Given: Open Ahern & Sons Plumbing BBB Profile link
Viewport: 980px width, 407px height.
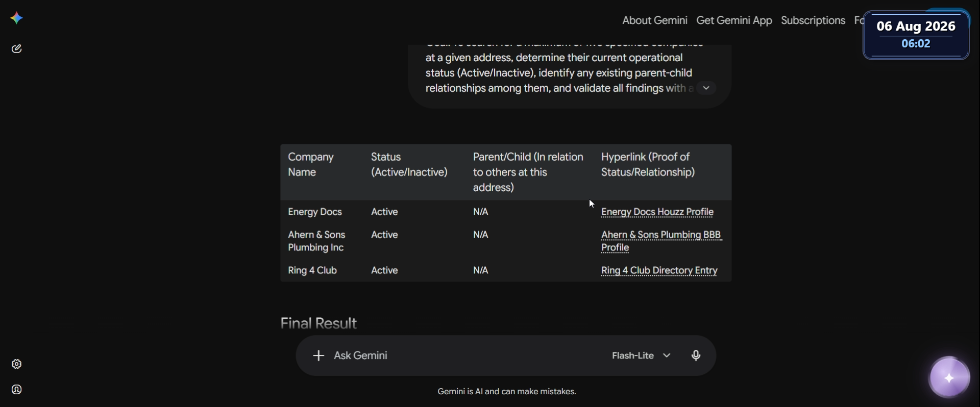Looking at the screenshot, I should (661, 241).
